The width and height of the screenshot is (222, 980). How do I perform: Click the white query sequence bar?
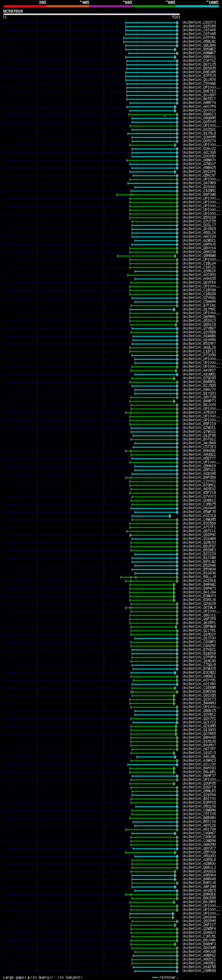[x=91, y=15]
